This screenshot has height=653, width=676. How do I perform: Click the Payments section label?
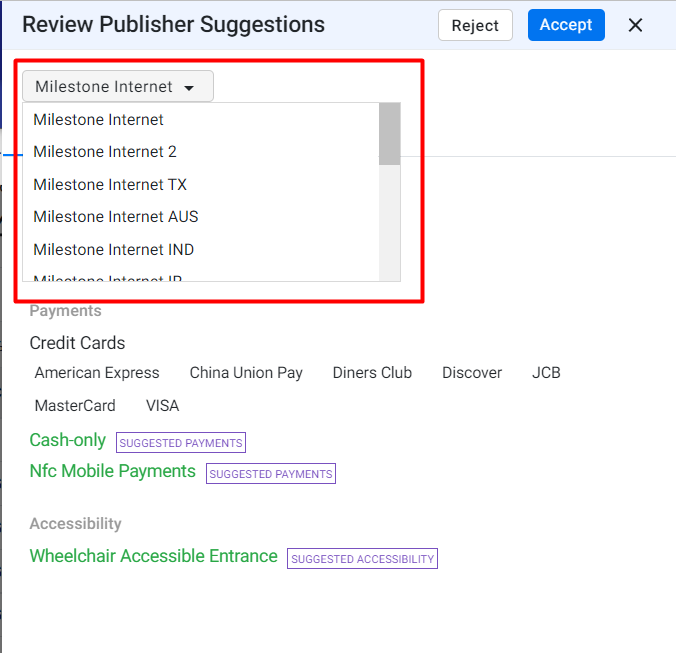pos(66,311)
